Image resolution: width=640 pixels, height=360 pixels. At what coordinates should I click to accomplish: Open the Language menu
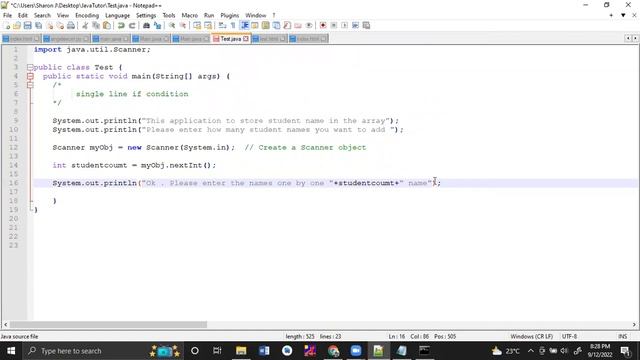[118, 16]
